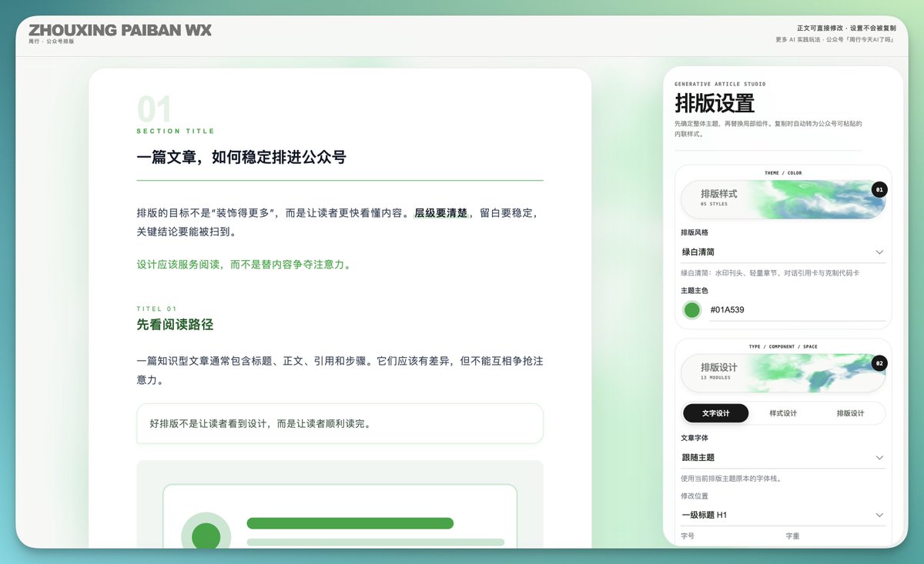Click the #01A539 color hex input field

point(797,310)
